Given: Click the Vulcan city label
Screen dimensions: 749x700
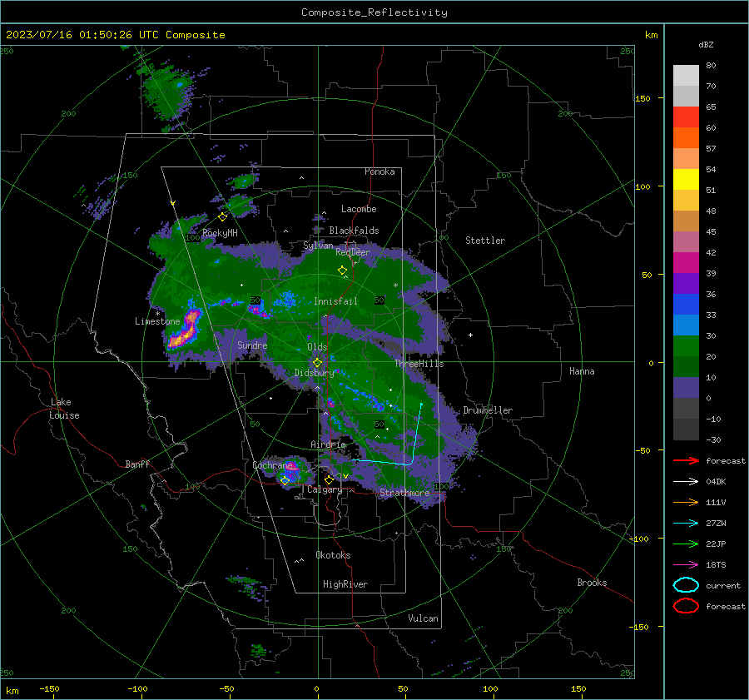Looking at the screenshot, I should (x=423, y=618).
